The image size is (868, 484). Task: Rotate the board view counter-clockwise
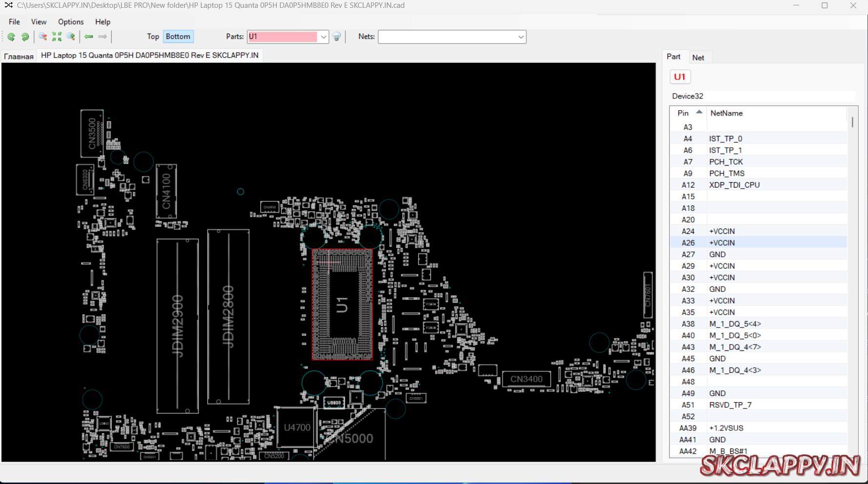point(11,37)
